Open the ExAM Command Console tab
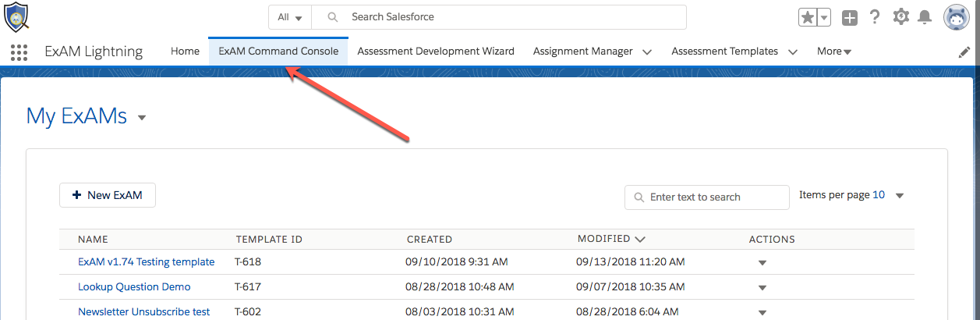 (278, 52)
